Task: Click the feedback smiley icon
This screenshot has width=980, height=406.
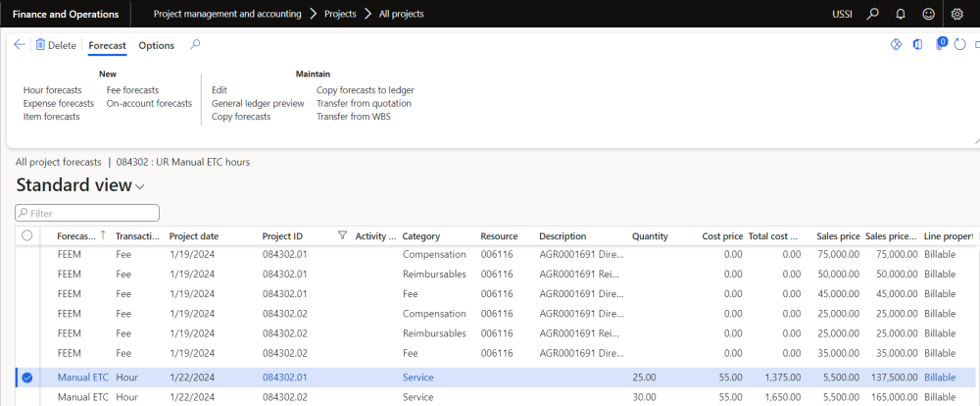Action: point(928,15)
